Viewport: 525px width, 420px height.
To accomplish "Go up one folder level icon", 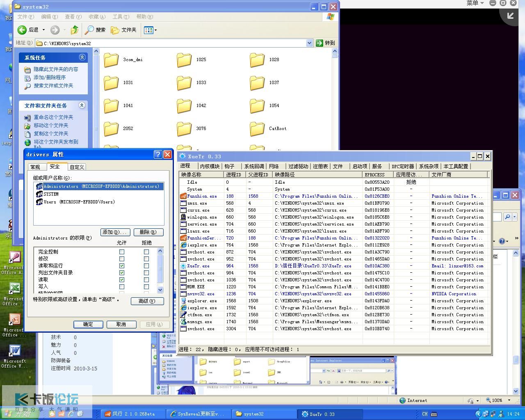I will (74, 30).
